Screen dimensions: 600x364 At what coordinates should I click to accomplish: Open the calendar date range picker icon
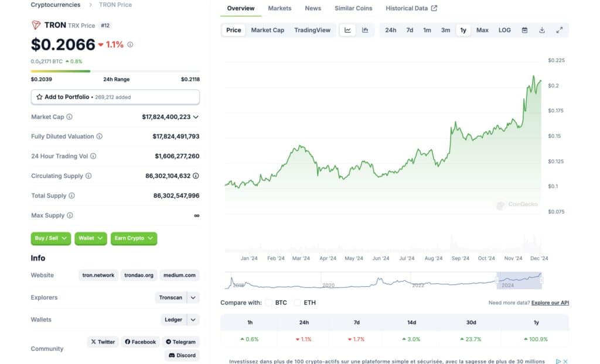point(524,30)
